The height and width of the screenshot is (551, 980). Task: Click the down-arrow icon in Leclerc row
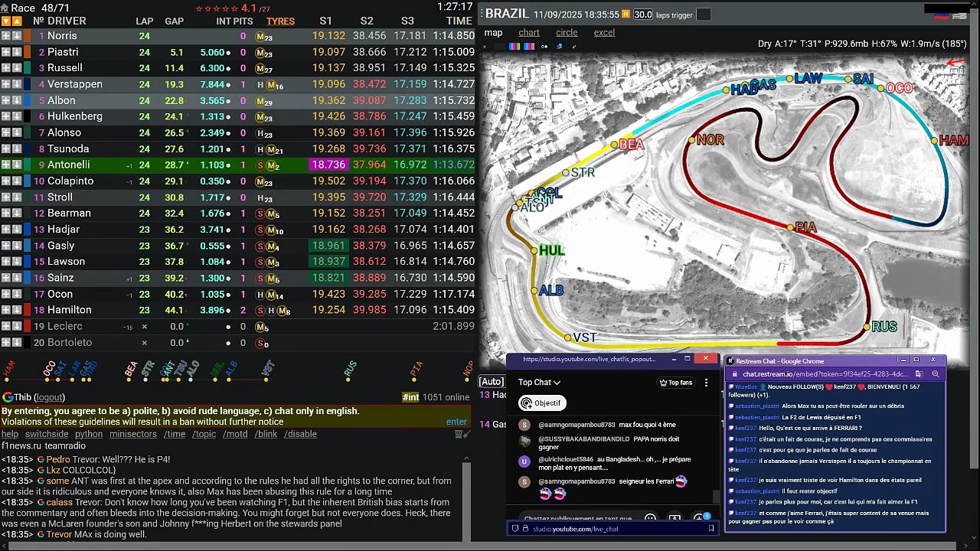(17, 327)
